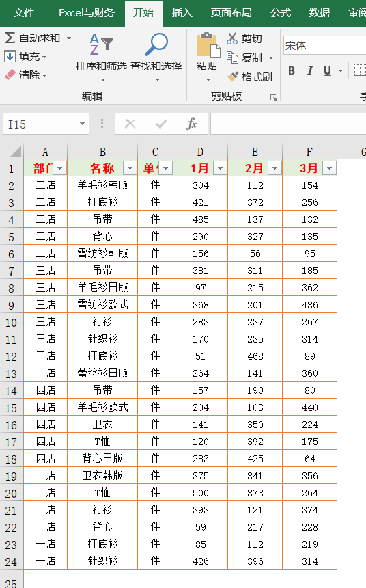Select cell with 蕾丝衫日版
366x588 pixels.
pyautogui.click(x=102, y=373)
